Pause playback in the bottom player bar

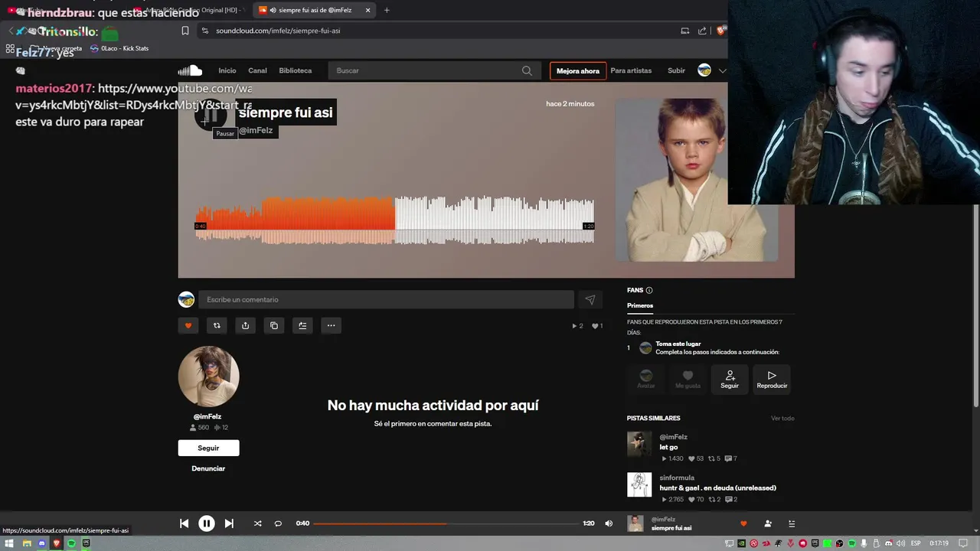pyautogui.click(x=207, y=523)
